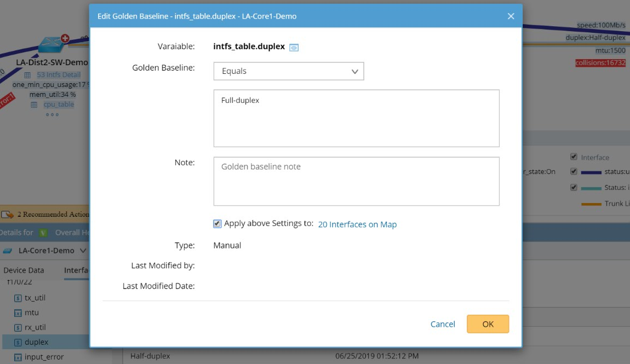
Task: Expand the LA-Core1-Demo device selector
Action: pos(83,251)
